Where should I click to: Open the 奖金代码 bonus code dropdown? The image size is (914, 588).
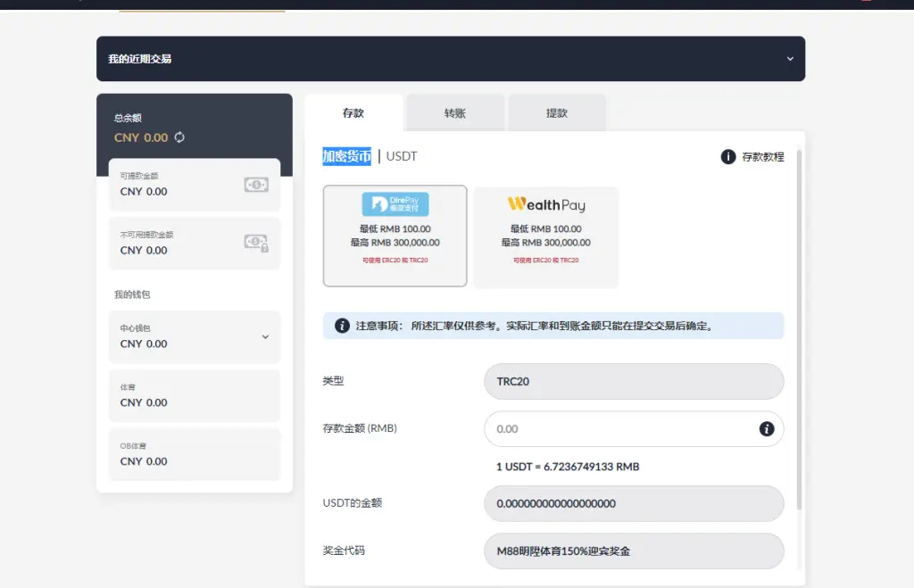634,551
